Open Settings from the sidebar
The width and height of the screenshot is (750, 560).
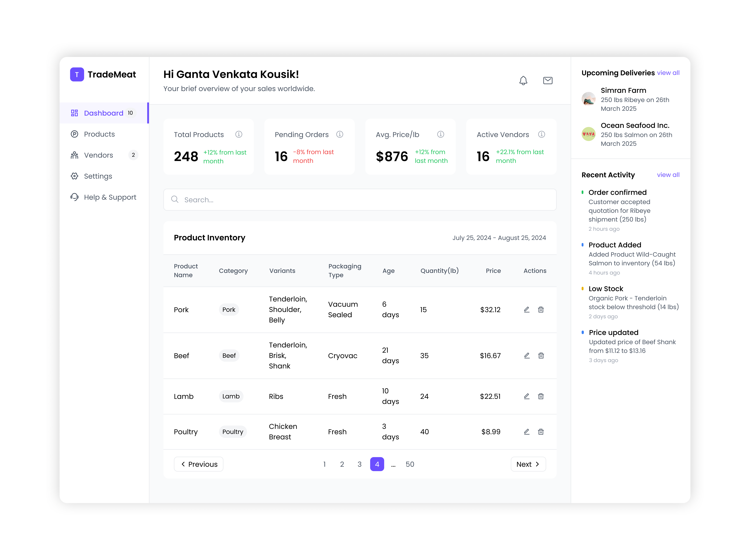click(x=98, y=176)
